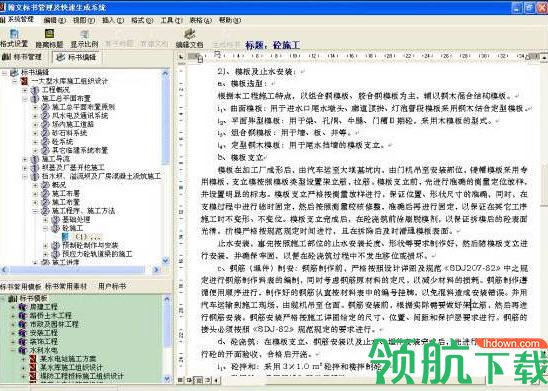Select 场内施工道路 in the tree
548x391 pixels.
tap(73, 124)
